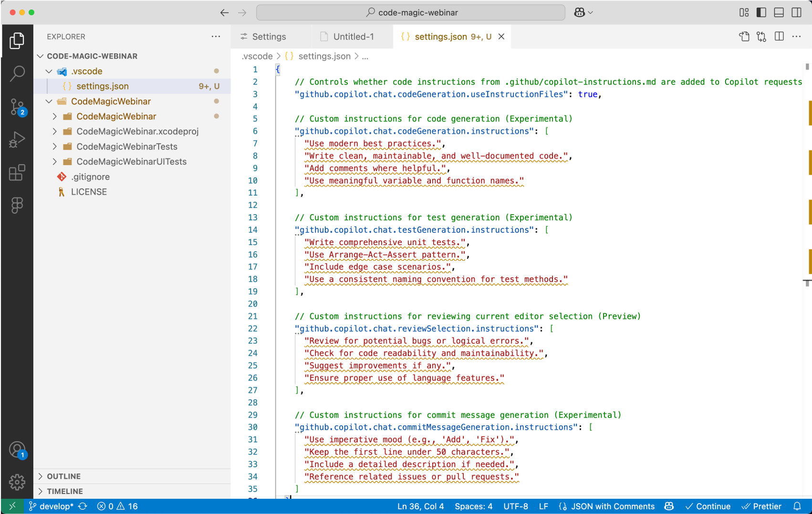The image size is (812, 514).
Task: Open Problems from errors and warnings counter
Action: (117, 506)
